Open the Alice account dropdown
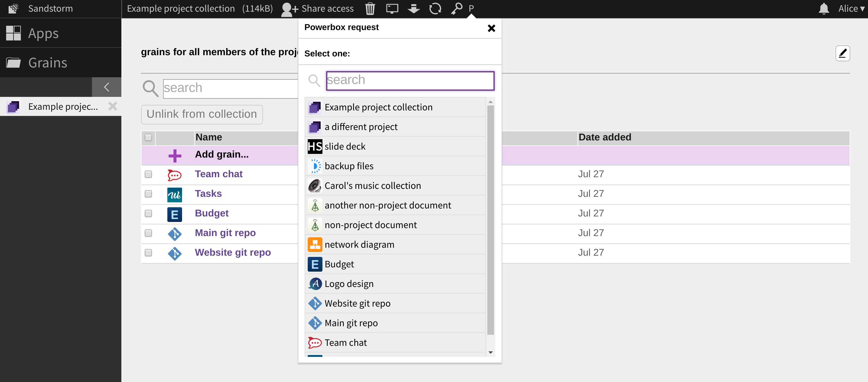This screenshot has width=868, height=382. pyautogui.click(x=851, y=8)
